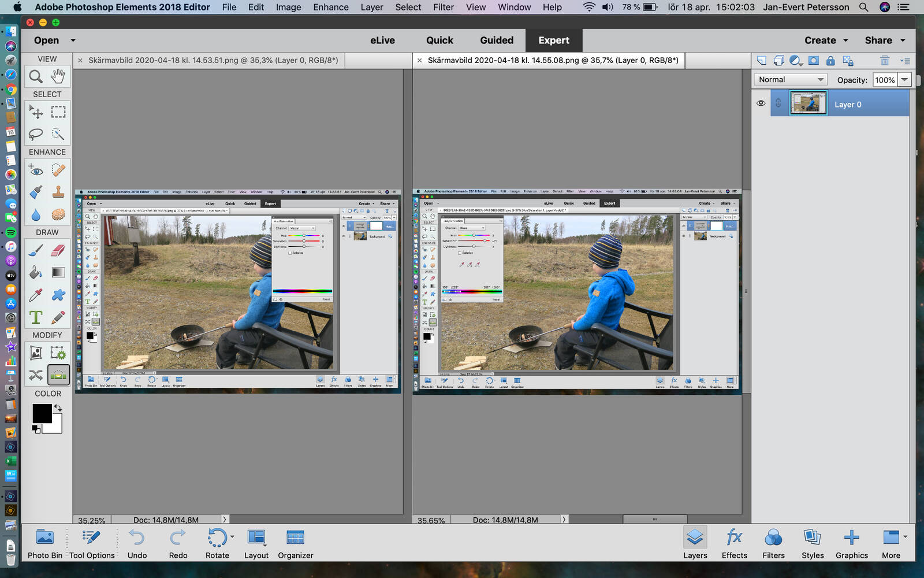Screen dimensions: 924x578
Task: Choose the Rectangular Marquee tool
Action: (x=58, y=112)
